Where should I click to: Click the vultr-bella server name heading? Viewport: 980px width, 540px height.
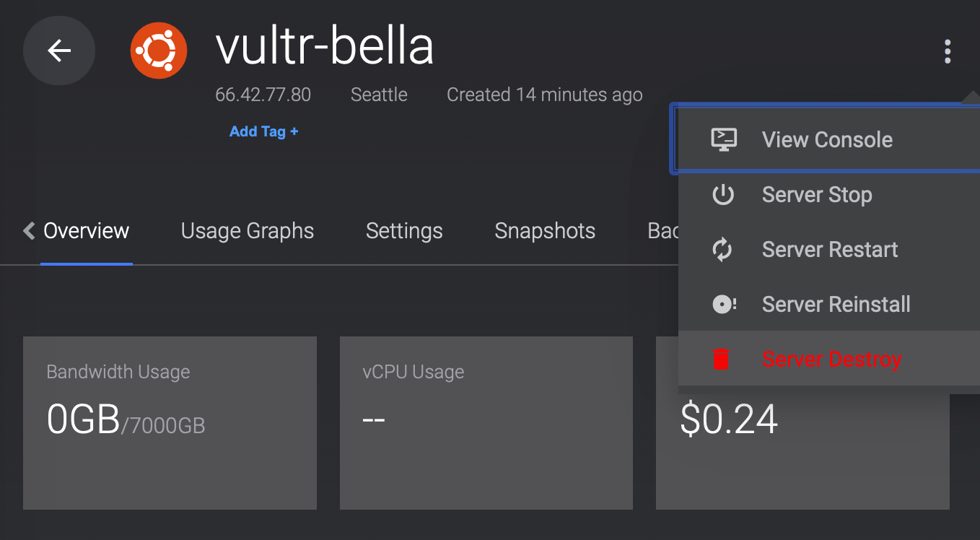(325, 48)
